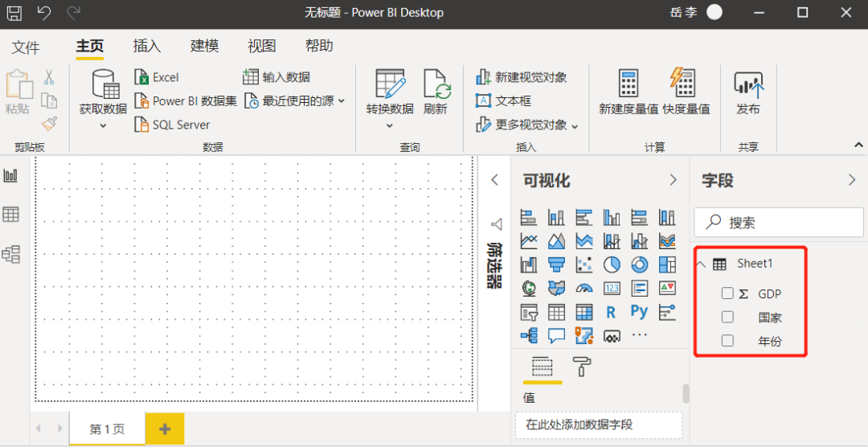868x447 pixels.
Task: Select the treemap visualization
Action: click(666, 265)
